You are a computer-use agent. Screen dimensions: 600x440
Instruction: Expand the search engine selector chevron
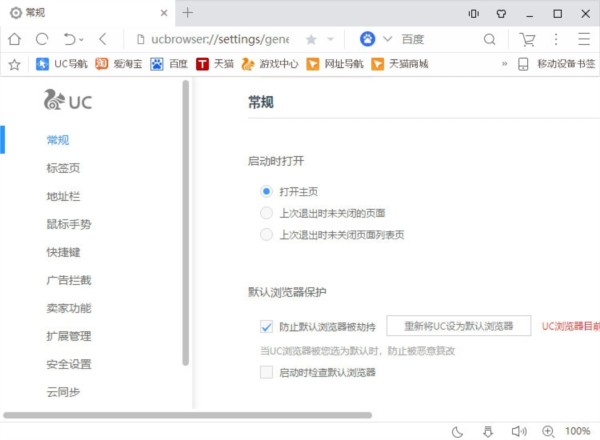click(387, 39)
